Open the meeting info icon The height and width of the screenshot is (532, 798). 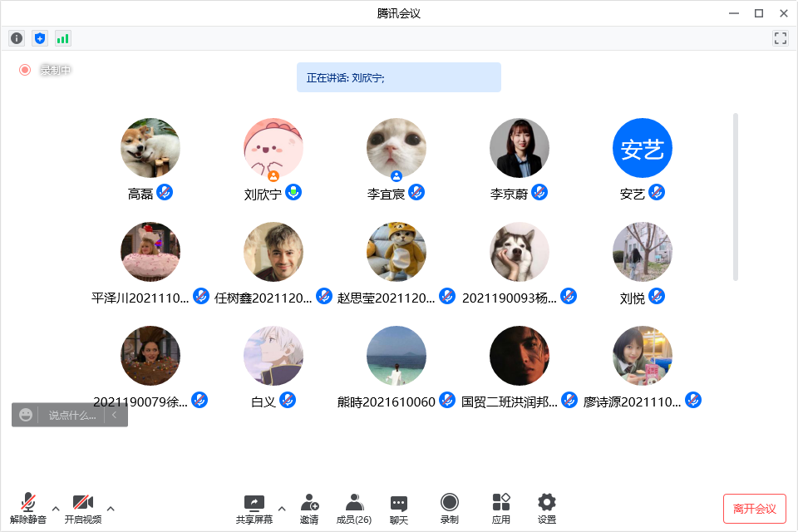coord(17,38)
